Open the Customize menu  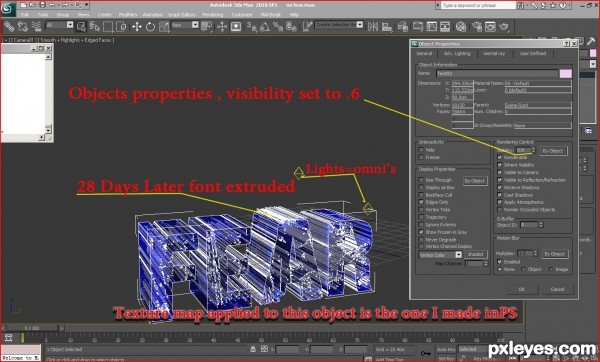[242, 15]
